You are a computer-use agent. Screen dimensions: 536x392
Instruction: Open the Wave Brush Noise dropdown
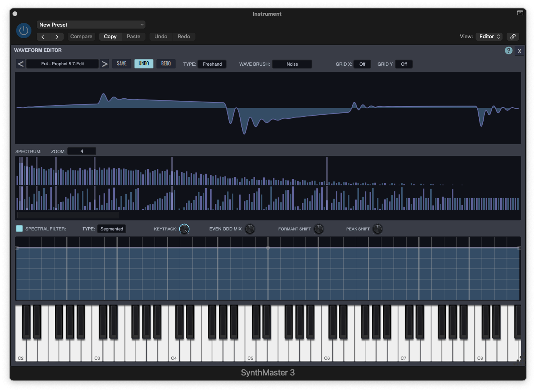(292, 64)
